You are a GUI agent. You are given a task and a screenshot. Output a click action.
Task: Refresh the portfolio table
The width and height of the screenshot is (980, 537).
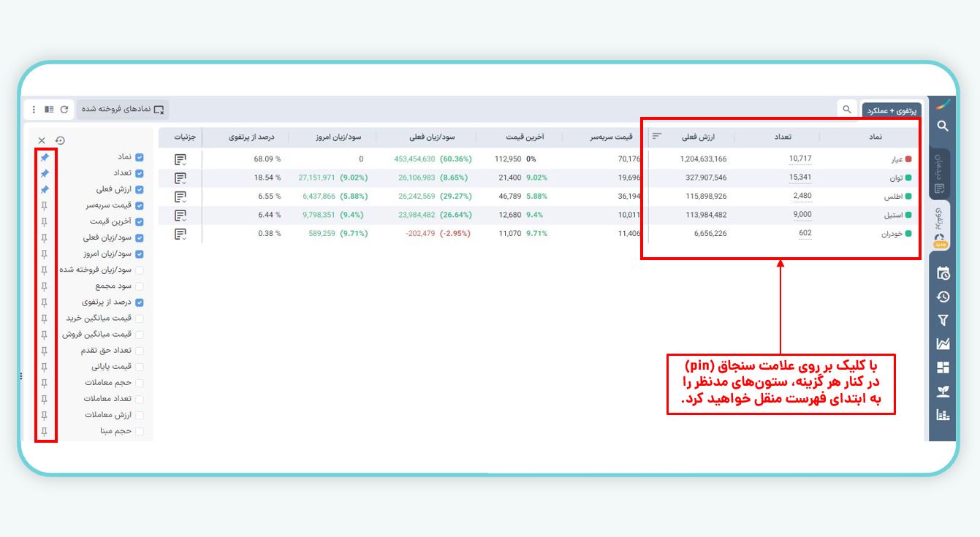pos(64,110)
